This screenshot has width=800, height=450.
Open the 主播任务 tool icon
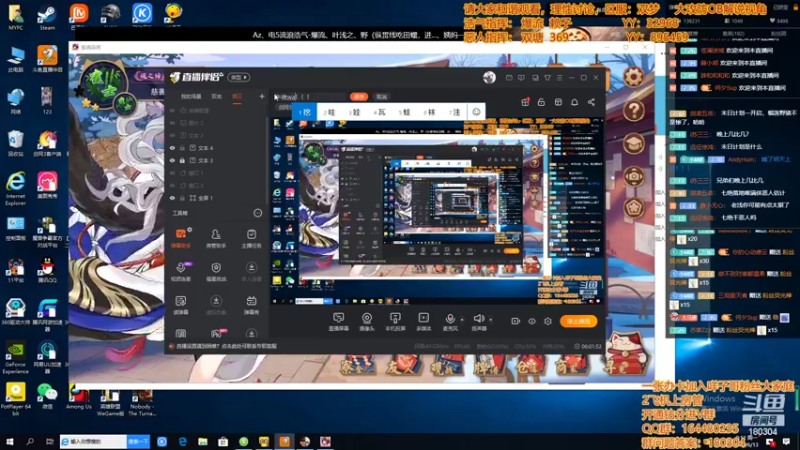[251, 238]
